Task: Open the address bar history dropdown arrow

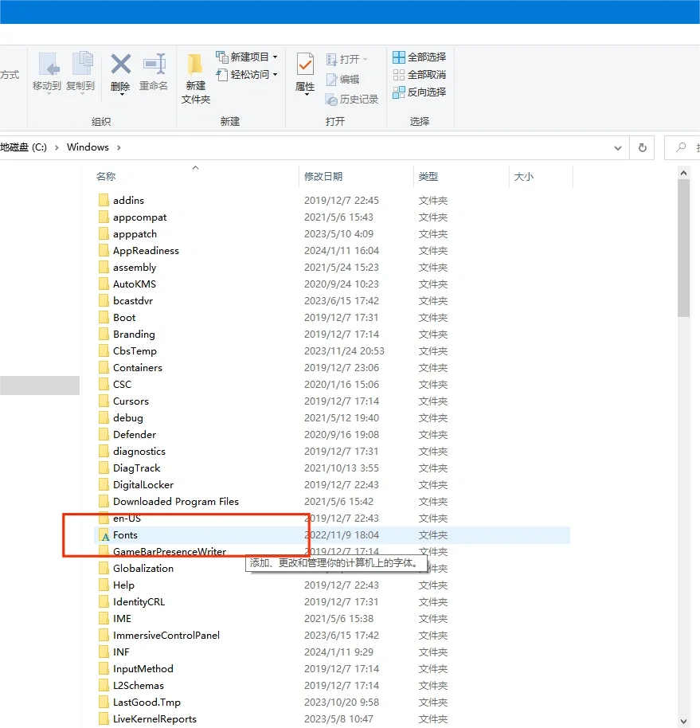Action: coord(618,148)
